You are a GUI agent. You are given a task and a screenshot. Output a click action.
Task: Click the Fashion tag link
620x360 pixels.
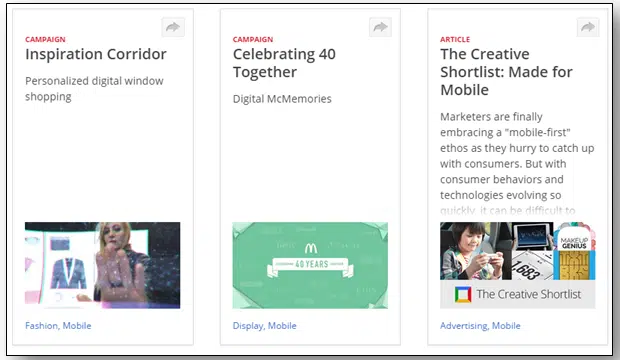(42, 326)
